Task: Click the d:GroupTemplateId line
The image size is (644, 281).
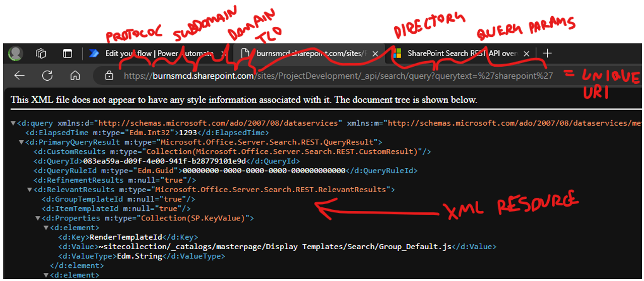Action: coord(118,199)
